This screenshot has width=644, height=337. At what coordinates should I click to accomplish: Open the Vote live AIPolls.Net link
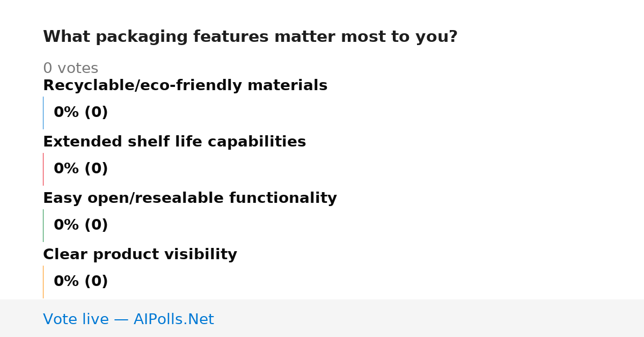coord(128,320)
